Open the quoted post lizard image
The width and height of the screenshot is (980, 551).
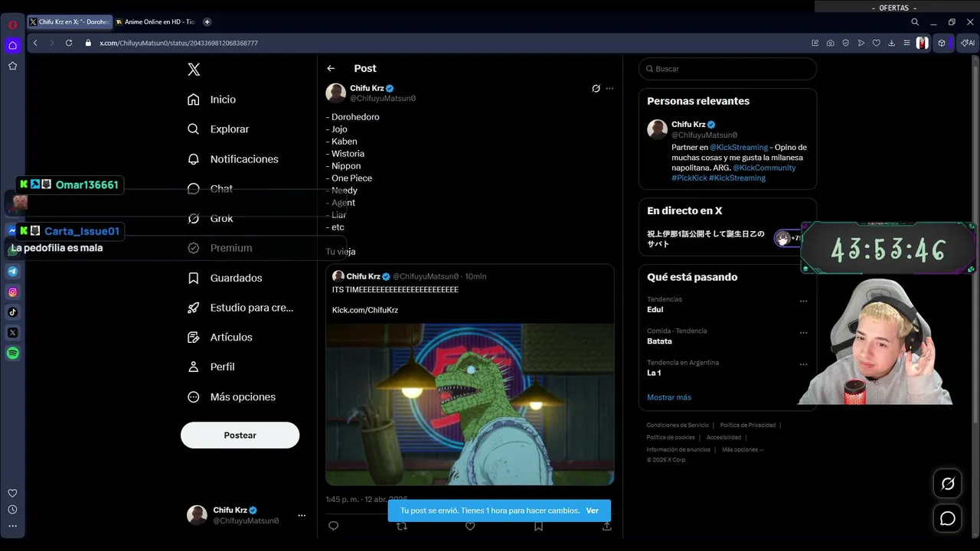pos(470,404)
